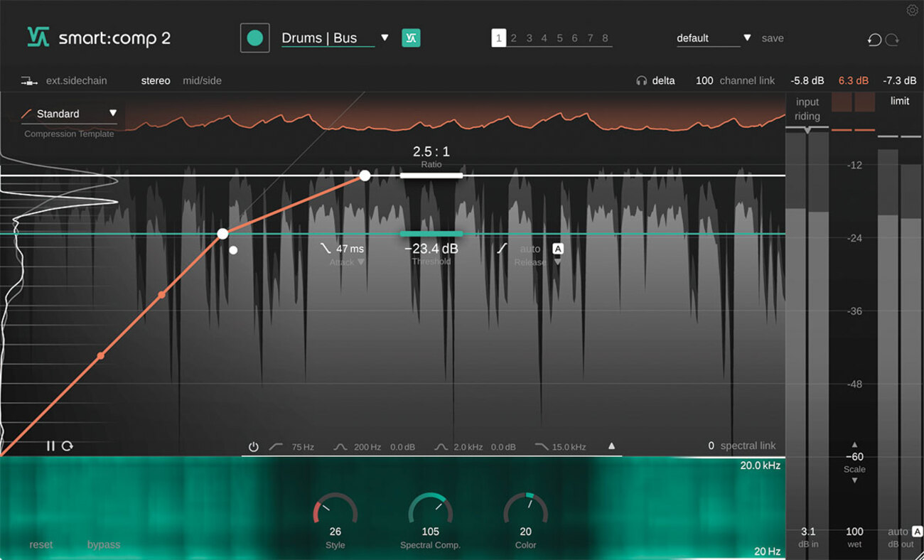Click the input riding marker triangle
Image resolution: width=924 pixels, height=560 pixels.
click(x=807, y=131)
